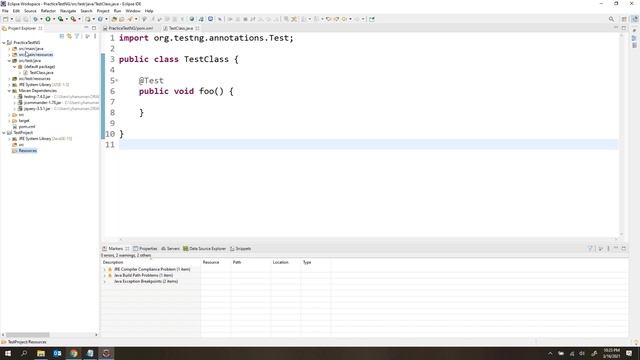Select jcommander jar under Maven Dependencies
Viewport: 640px width, 360px height.
click(42, 103)
